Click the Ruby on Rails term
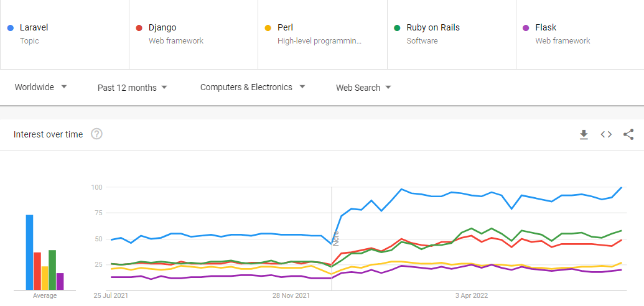644x306 pixels. (433, 27)
